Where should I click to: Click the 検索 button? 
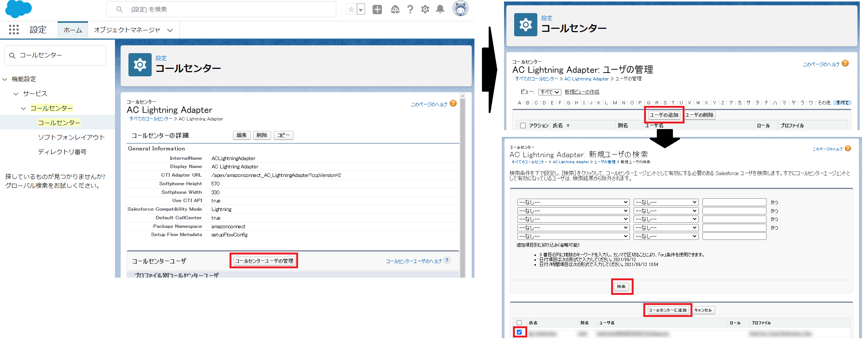(622, 287)
